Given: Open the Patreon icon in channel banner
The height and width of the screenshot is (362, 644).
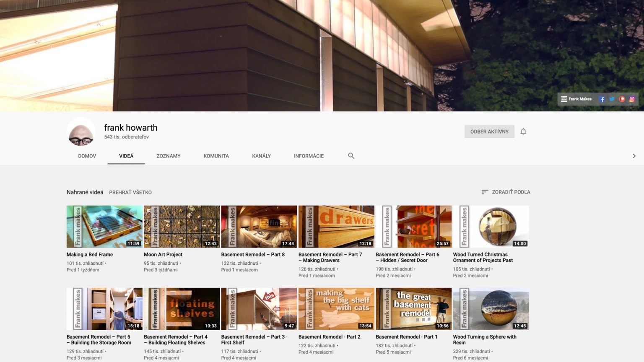Looking at the screenshot, I should tap(622, 99).
